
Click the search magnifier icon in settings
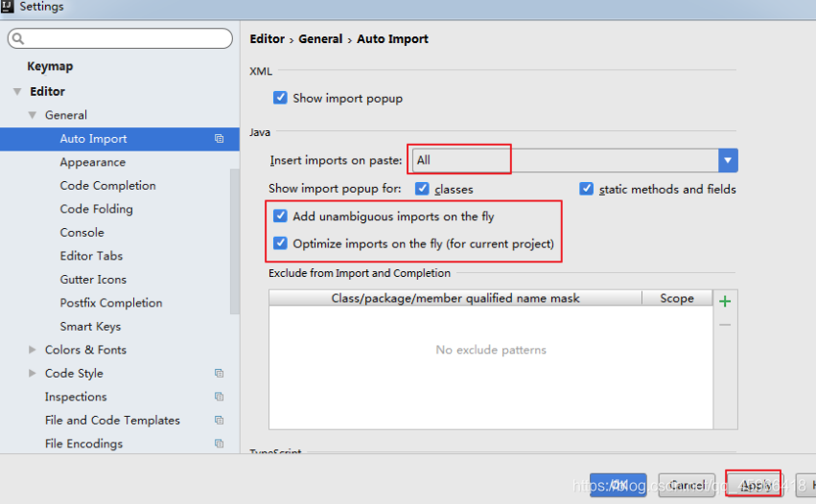[x=17, y=38]
